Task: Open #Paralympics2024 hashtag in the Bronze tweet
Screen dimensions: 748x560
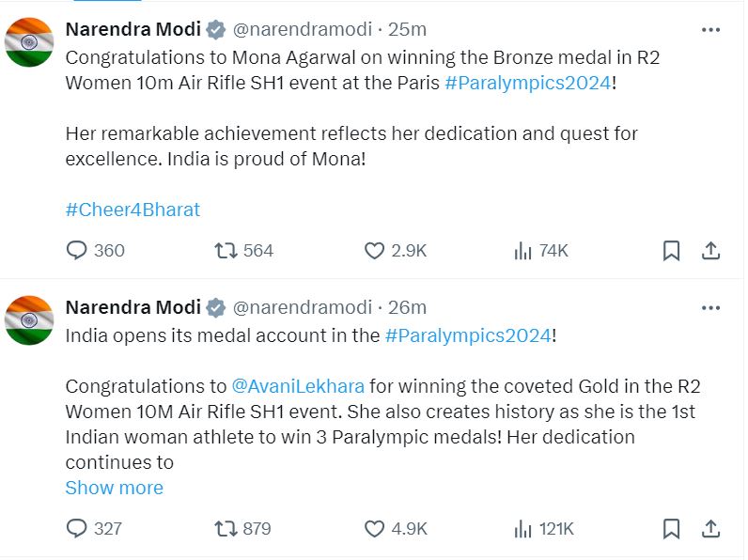Action: 527,82
